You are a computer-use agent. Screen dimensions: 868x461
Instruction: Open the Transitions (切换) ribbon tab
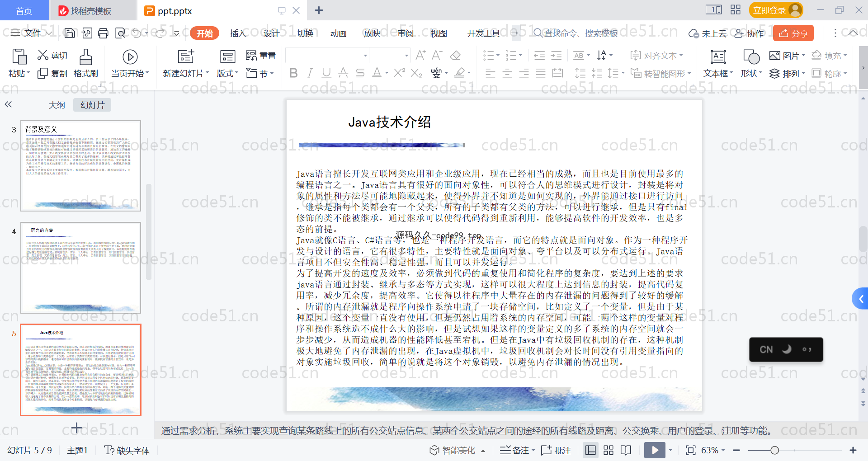(305, 33)
